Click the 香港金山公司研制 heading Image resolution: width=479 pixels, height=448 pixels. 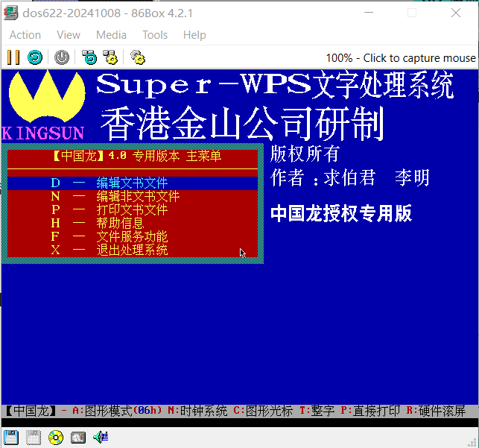click(x=242, y=124)
